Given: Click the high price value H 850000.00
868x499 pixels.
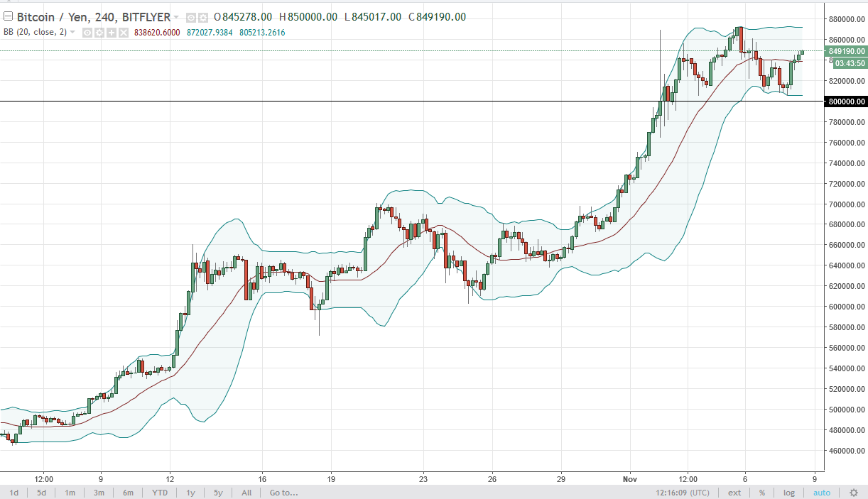Looking at the screenshot, I should coord(310,17).
